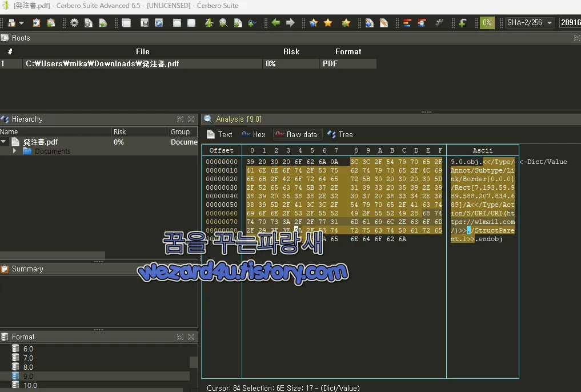Click the blue refresh window icon
This screenshot has width=581, height=392.
point(159,23)
